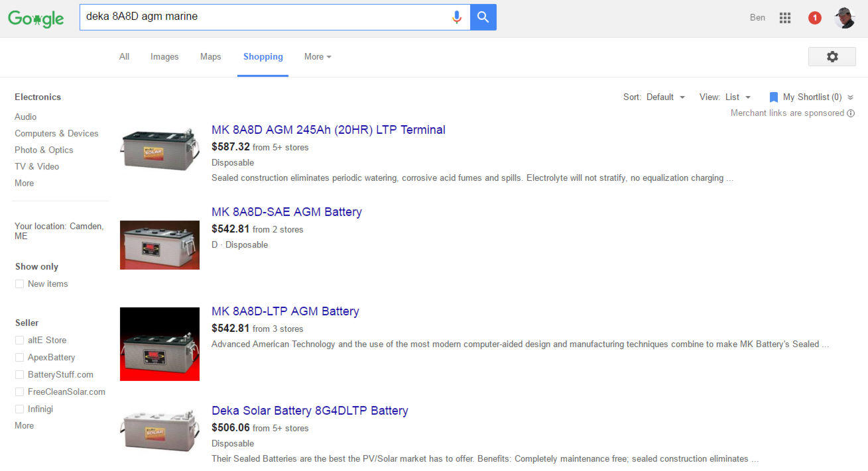The width and height of the screenshot is (868, 471).
Task: Check the BatteryStuff.com seller filter
Action: (x=19, y=375)
